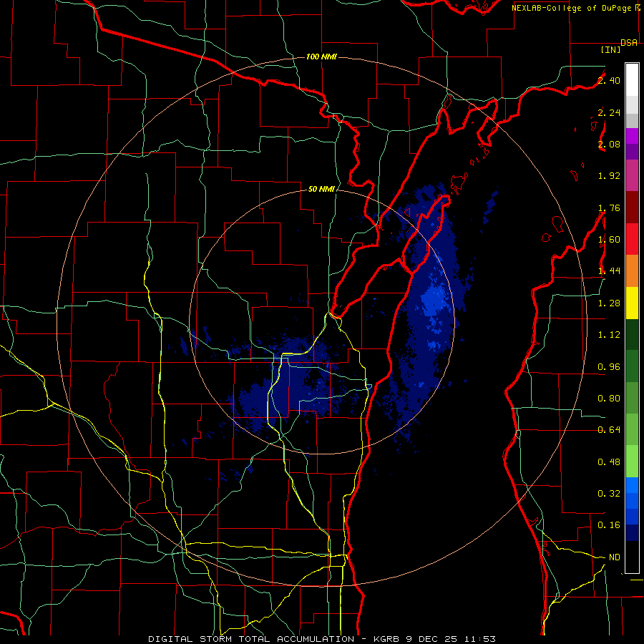Click the 0.48 legend value
This screenshot has width=644, height=644.
pos(609,462)
